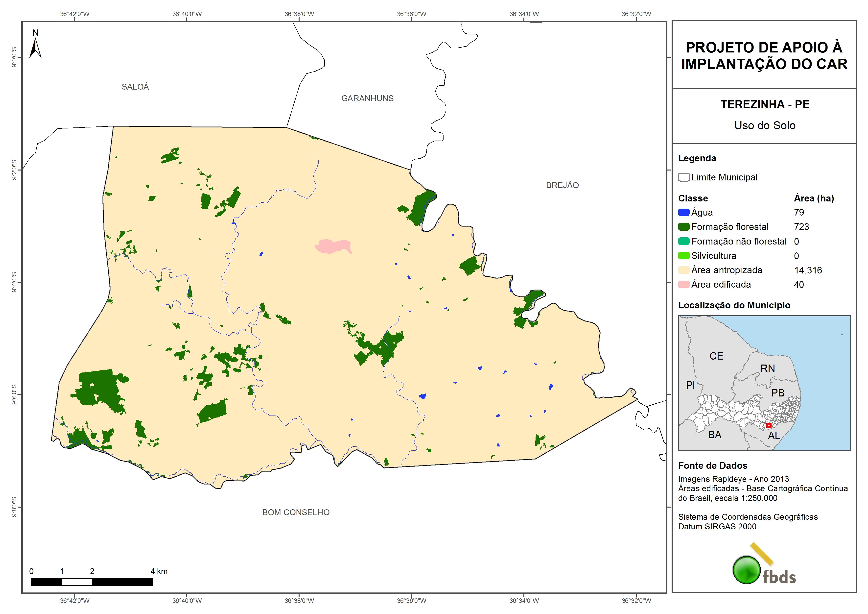
Task: Click the Formação não florestal teal swatch
Action: coord(683,241)
